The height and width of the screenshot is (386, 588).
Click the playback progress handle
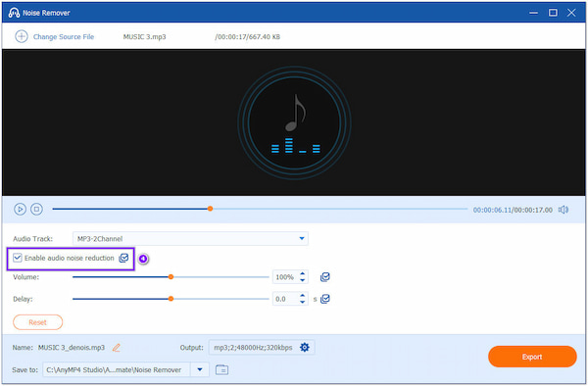pos(210,209)
